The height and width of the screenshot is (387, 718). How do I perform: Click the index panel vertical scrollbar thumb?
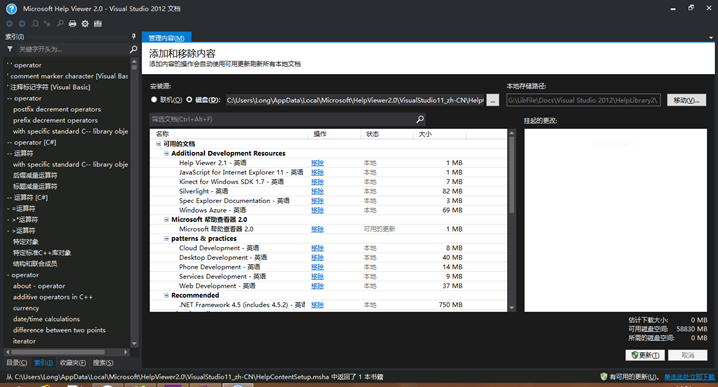click(134, 66)
